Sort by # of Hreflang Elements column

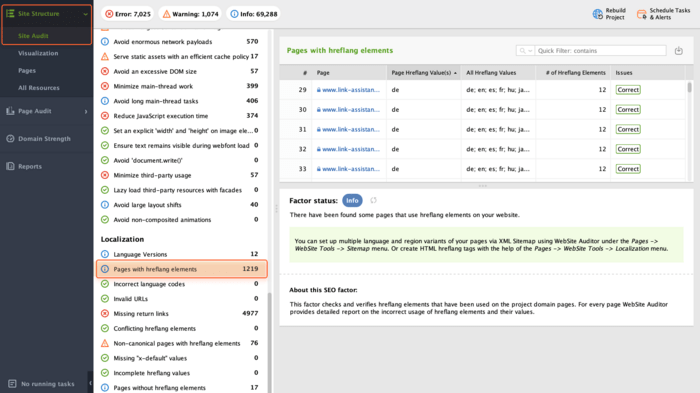(x=573, y=72)
